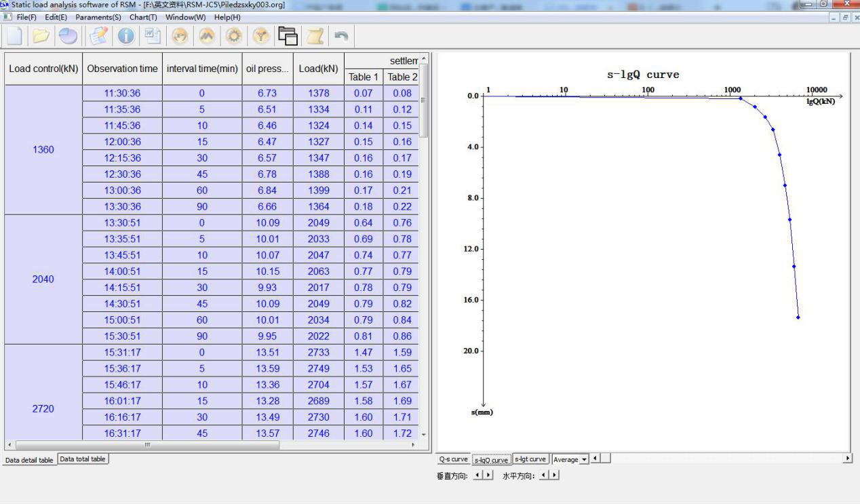The width and height of the screenshot is (860, 504).
Task: Click the orange Y-shaped round toolbar icon
Action: point(261,37)
